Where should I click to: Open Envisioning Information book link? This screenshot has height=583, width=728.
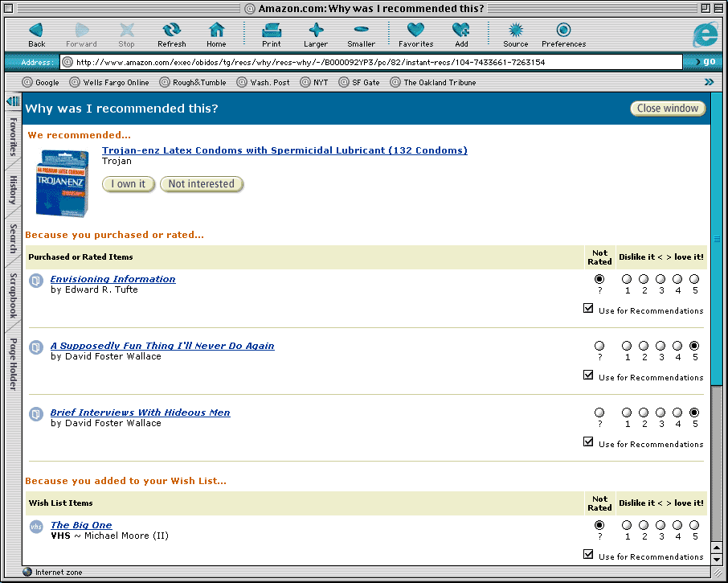click(x=112, y=279)
